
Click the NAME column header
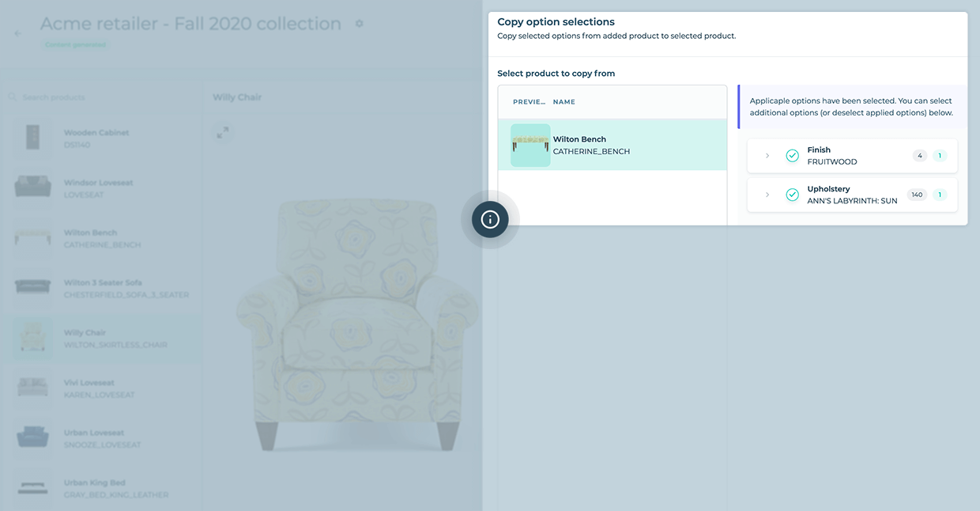564,101
